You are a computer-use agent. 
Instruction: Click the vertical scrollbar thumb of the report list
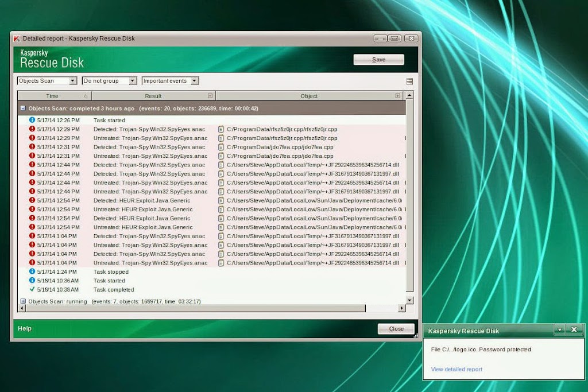pyautogui.click(x=409, y=195)
